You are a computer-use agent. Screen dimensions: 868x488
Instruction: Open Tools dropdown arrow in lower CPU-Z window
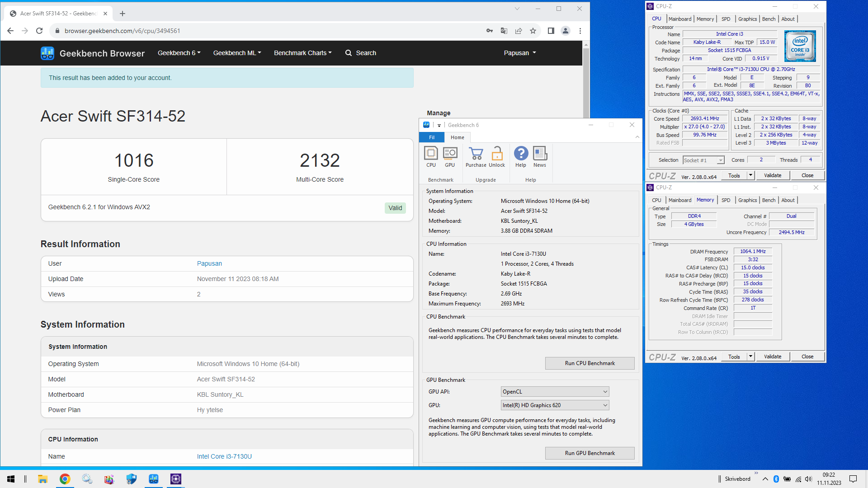(x=750, y=357)
